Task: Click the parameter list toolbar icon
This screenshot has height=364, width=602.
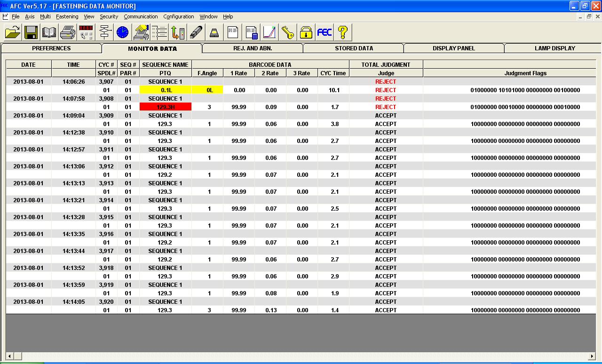Action: (159, 32)
